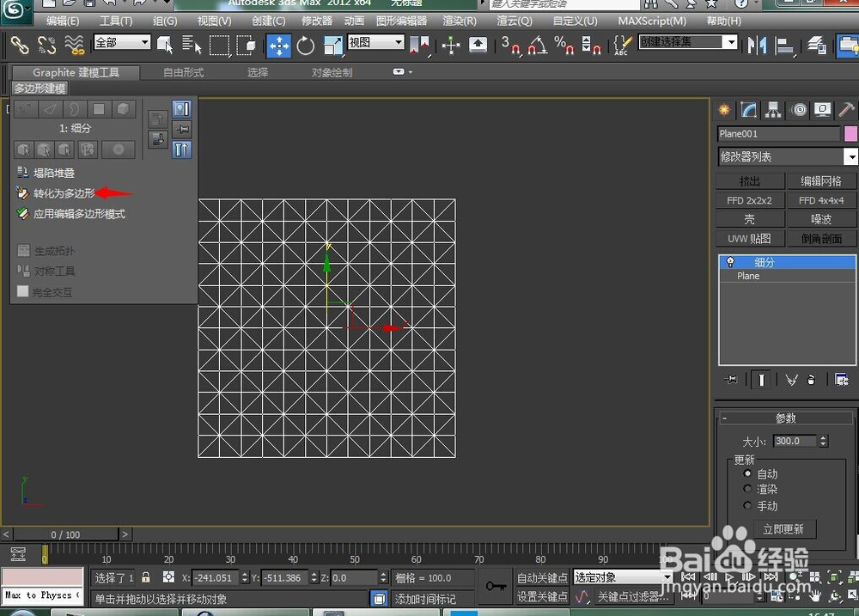
Task: Click the 立即更新 button
Action: pos(783,529)
